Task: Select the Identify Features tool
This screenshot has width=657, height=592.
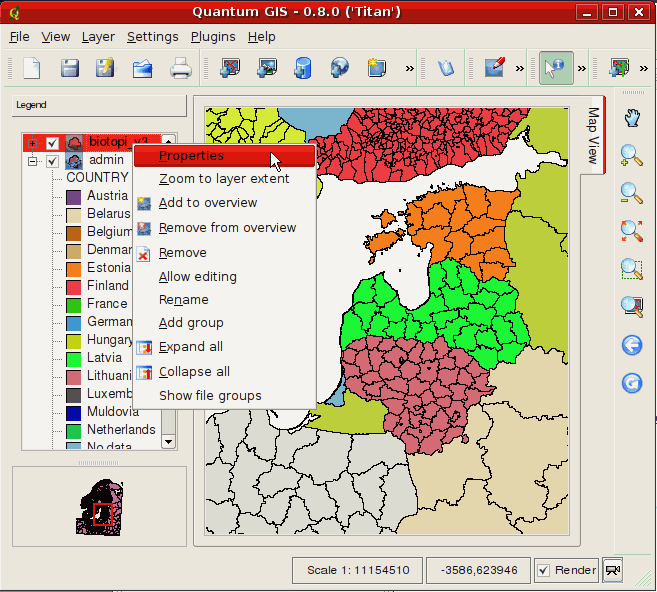Action: tap(556, 68)
